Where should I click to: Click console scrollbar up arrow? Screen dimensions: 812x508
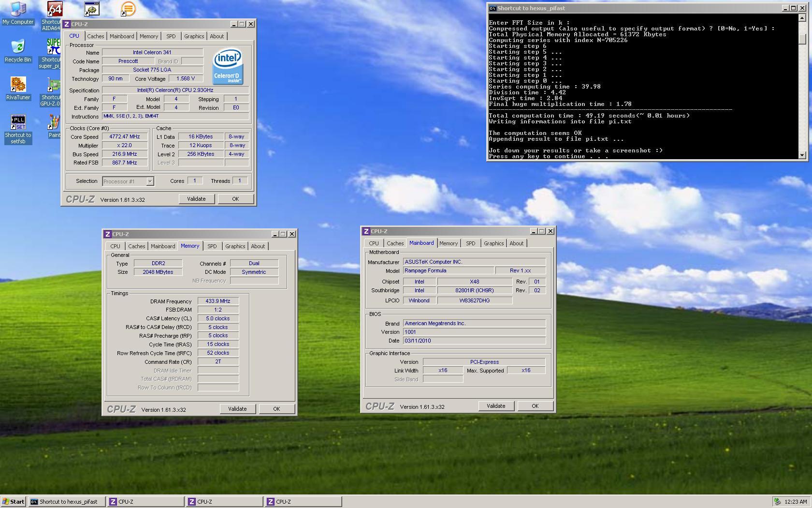pos(803,18)
